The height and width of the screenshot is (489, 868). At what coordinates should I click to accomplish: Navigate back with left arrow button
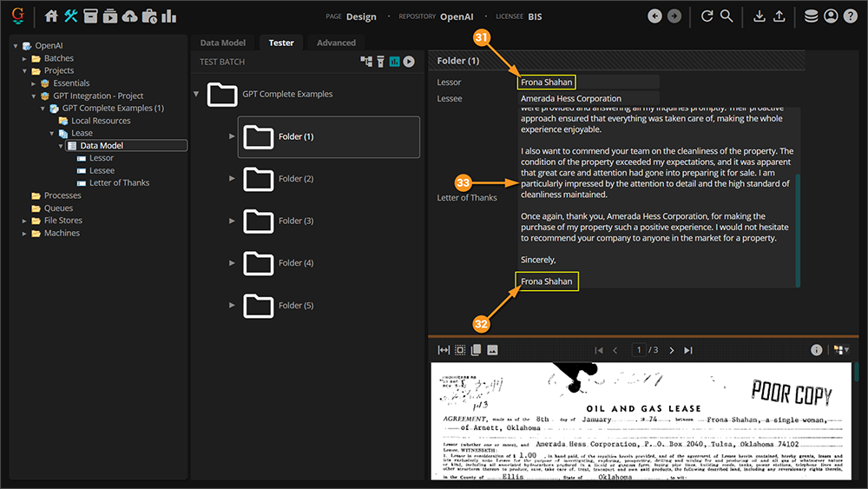(654, 16)
